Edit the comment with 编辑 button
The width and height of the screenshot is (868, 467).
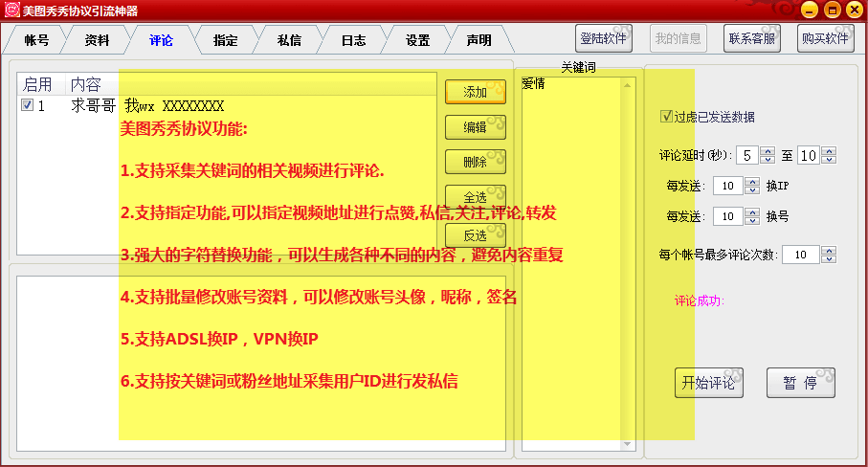[476, 127]
